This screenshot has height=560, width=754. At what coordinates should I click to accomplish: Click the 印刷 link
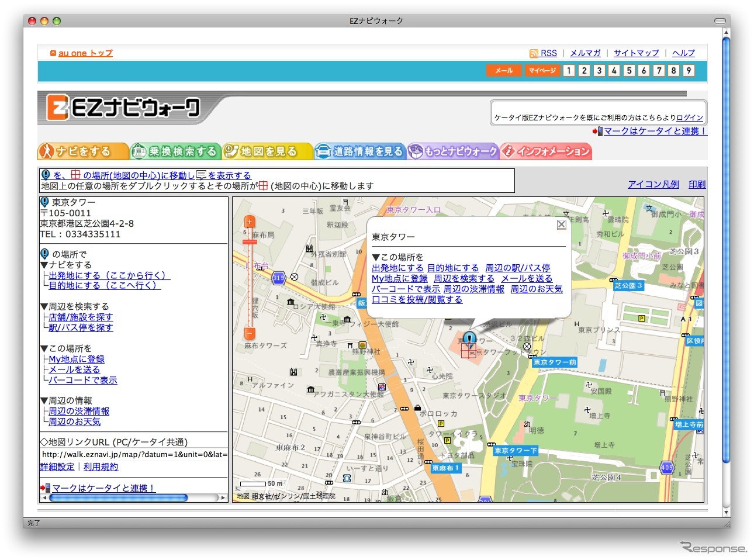pyautogui.click(x=697, y=184)
